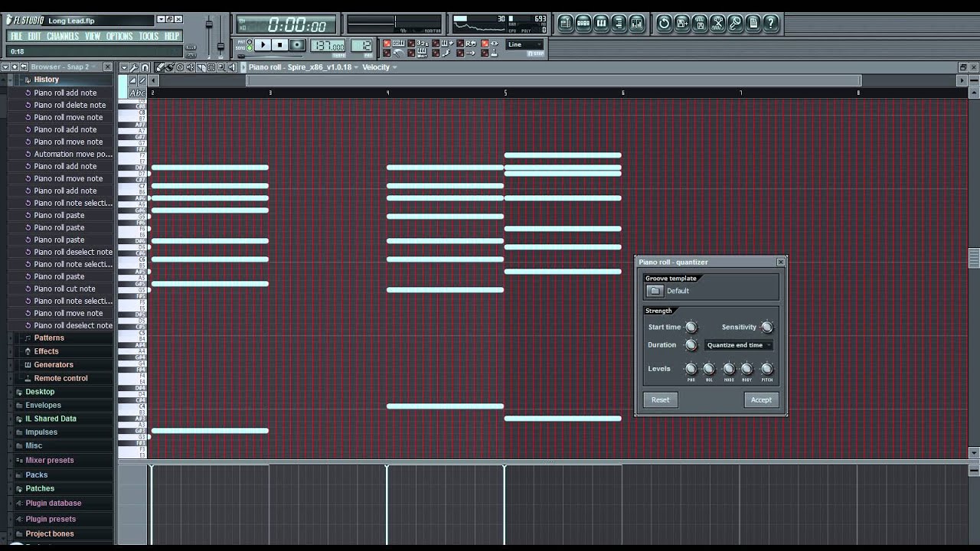Select the paint brush tool in piano roll
The width and height of the screenshot is (980, 551).
click(x=170, y=67)
